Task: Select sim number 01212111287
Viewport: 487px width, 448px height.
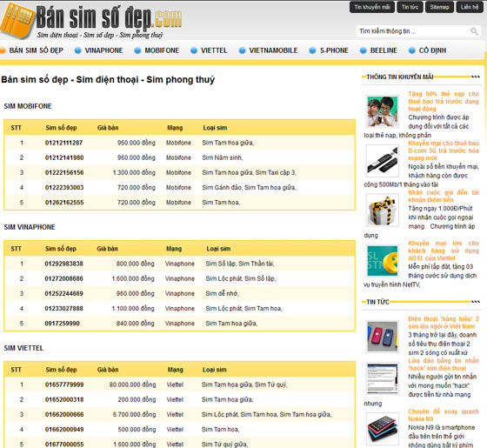Action: pos(64,143)
